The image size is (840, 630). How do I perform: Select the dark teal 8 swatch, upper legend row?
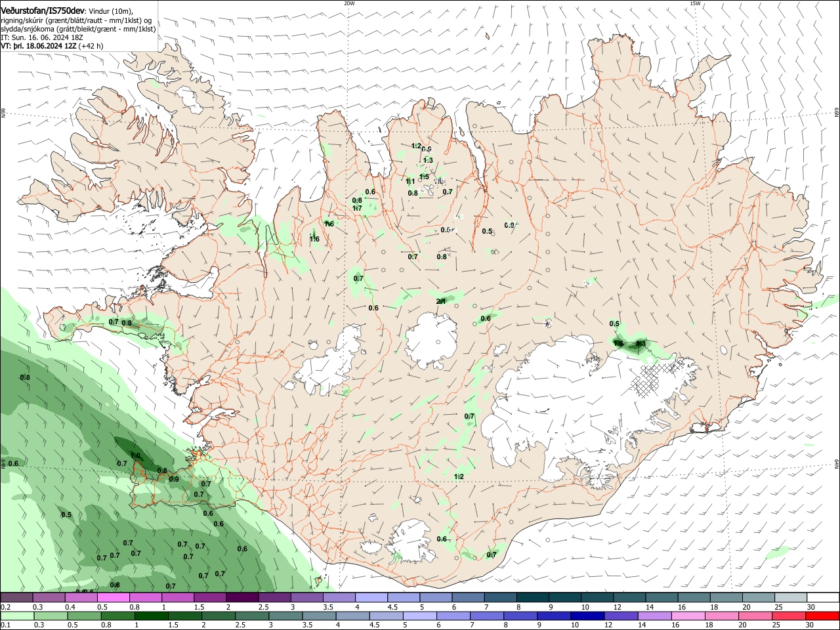(x=532, y=598)
